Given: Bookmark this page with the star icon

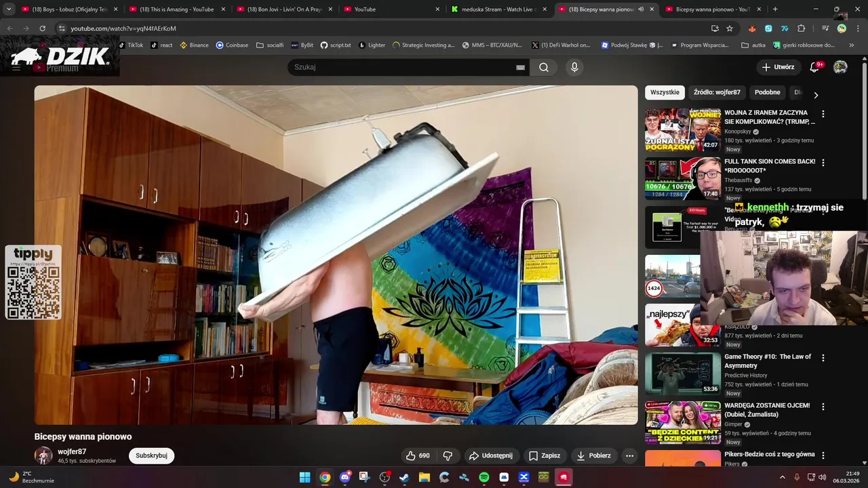Looking at the screenshot, I should (730, 28).
